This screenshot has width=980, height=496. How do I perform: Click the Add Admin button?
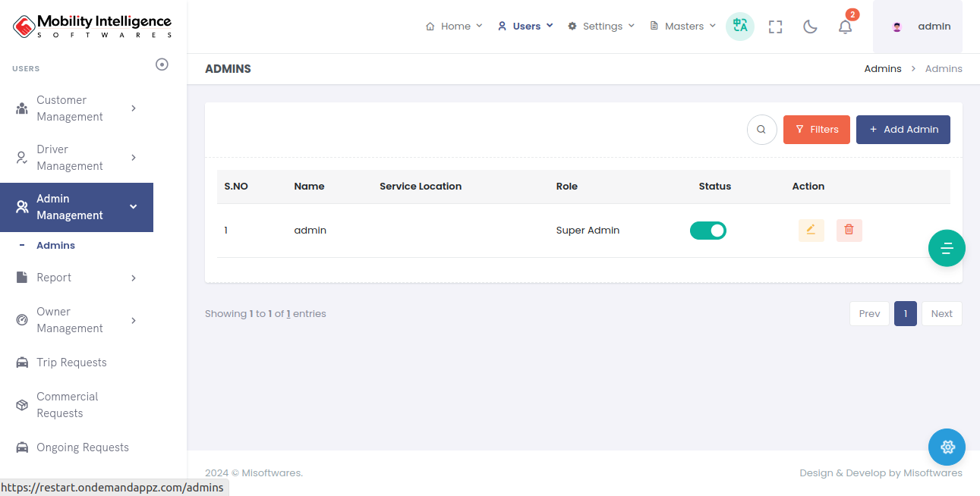pyautogui.click(x=903, y=130)
